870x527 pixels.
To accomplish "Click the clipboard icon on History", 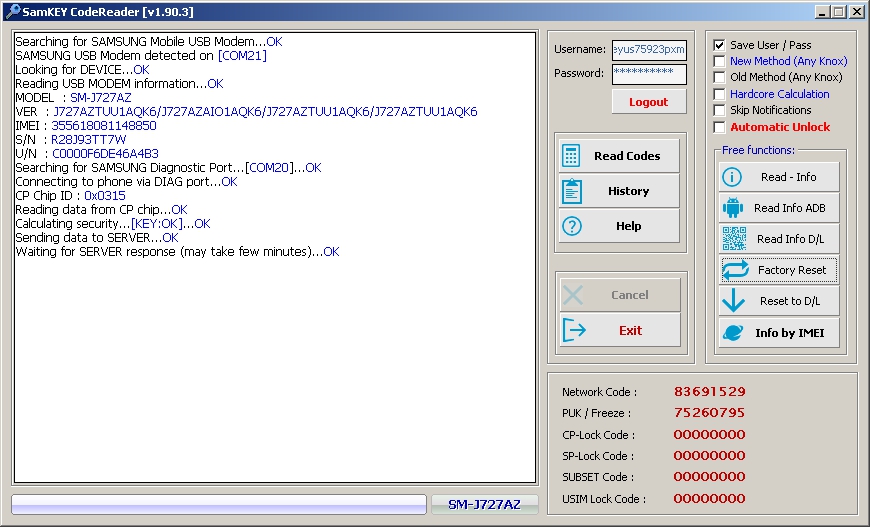I will point(571,191).
